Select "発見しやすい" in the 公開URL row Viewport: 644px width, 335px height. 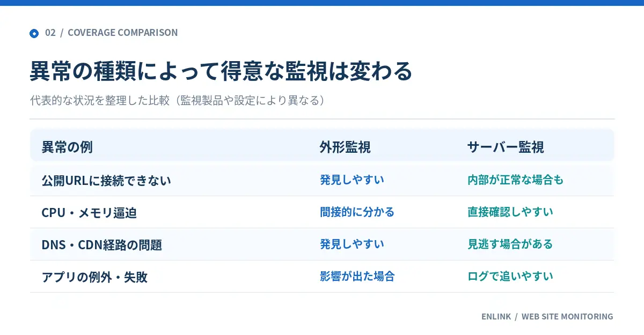tap(352, 180)
